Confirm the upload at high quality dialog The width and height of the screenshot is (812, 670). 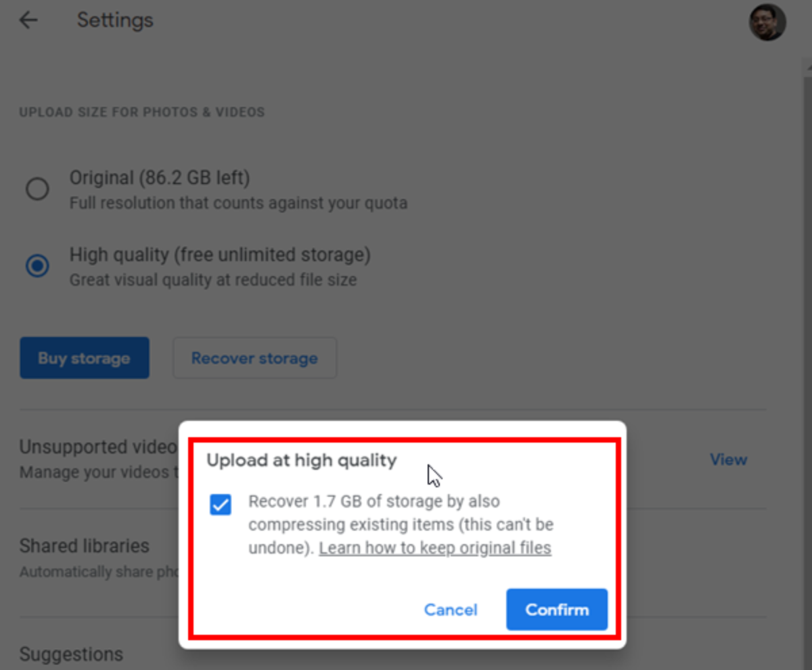coord(556,610)
